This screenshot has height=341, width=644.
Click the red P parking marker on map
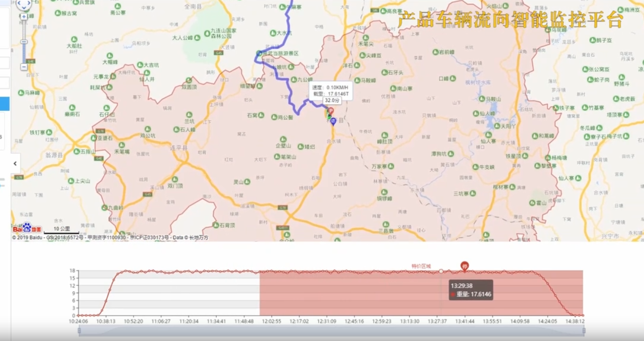pos(331,111)
